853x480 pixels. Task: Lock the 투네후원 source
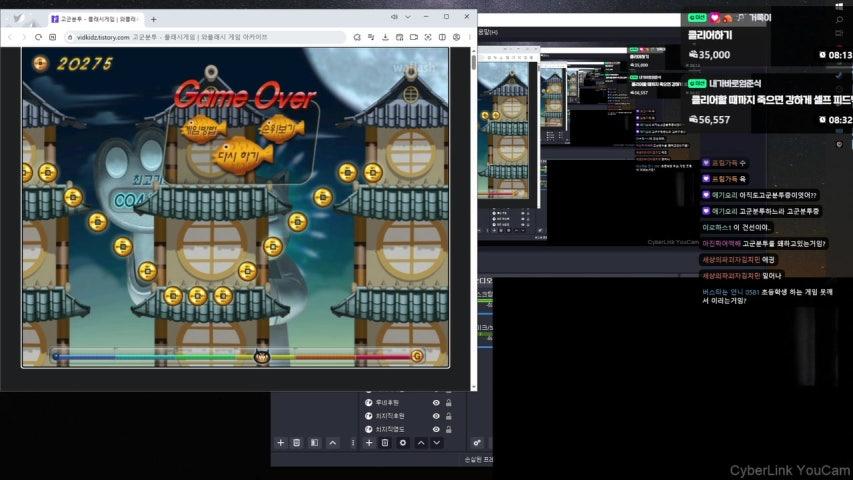point(449,403)
